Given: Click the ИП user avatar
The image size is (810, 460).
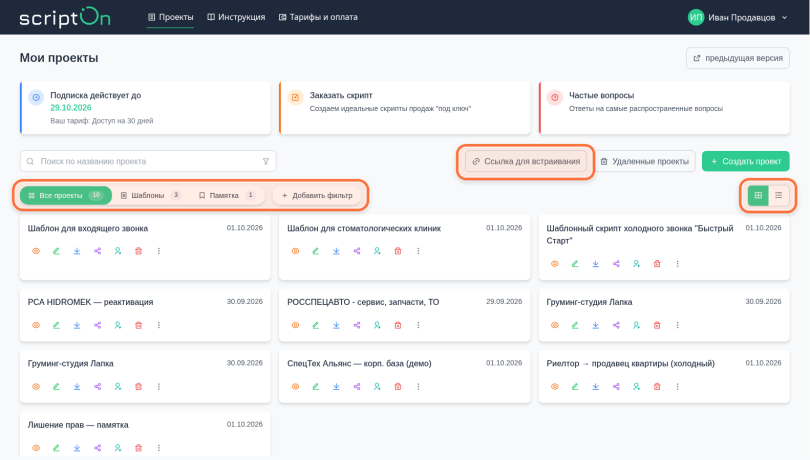Looking at the screenshot, I should pyautogui.click(x=696, y=18).
